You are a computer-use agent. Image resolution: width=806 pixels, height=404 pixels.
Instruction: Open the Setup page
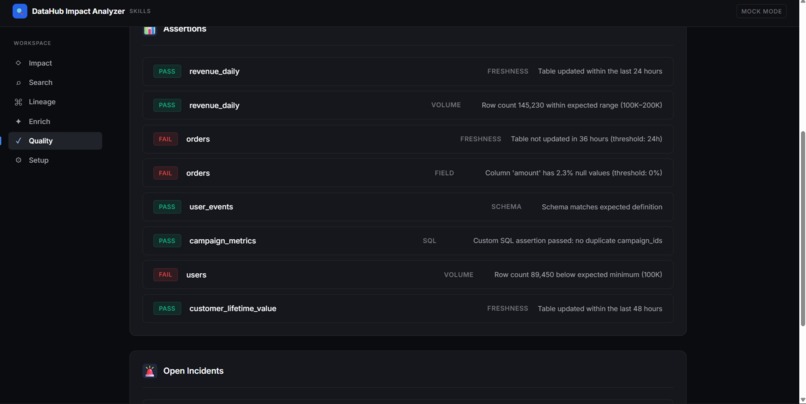(55, 160)
